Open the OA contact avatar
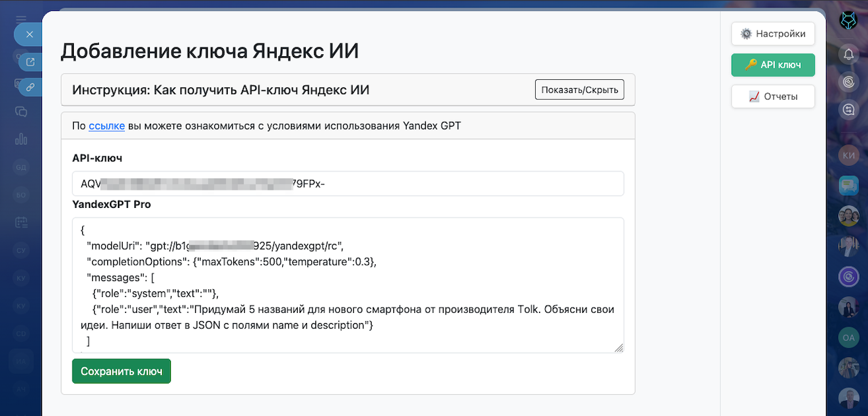 pos(848,336)
